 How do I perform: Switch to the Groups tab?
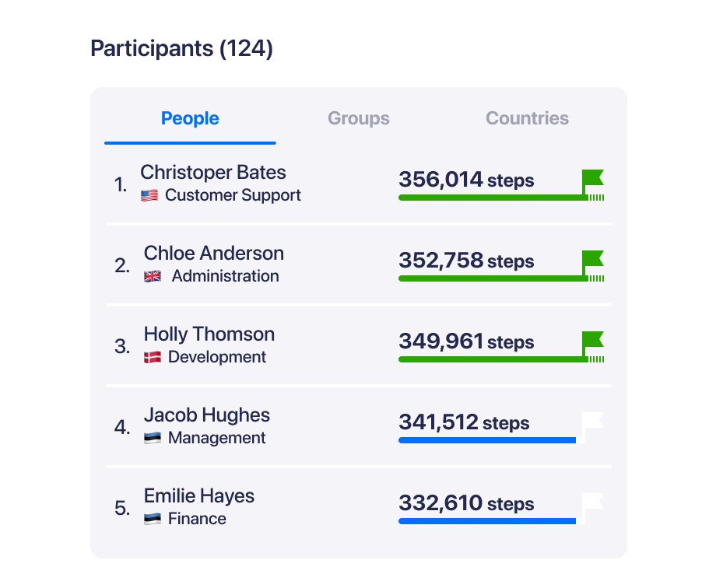pos(359,118)
